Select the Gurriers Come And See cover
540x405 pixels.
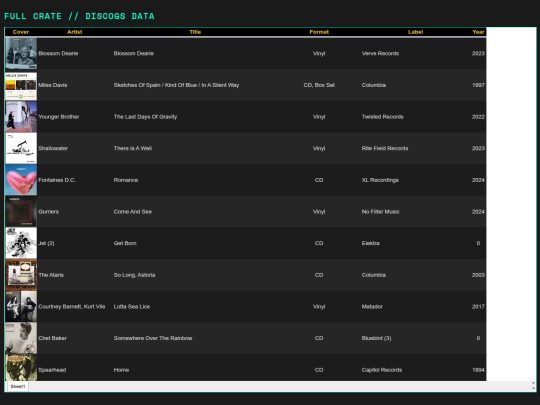point(21,212)
